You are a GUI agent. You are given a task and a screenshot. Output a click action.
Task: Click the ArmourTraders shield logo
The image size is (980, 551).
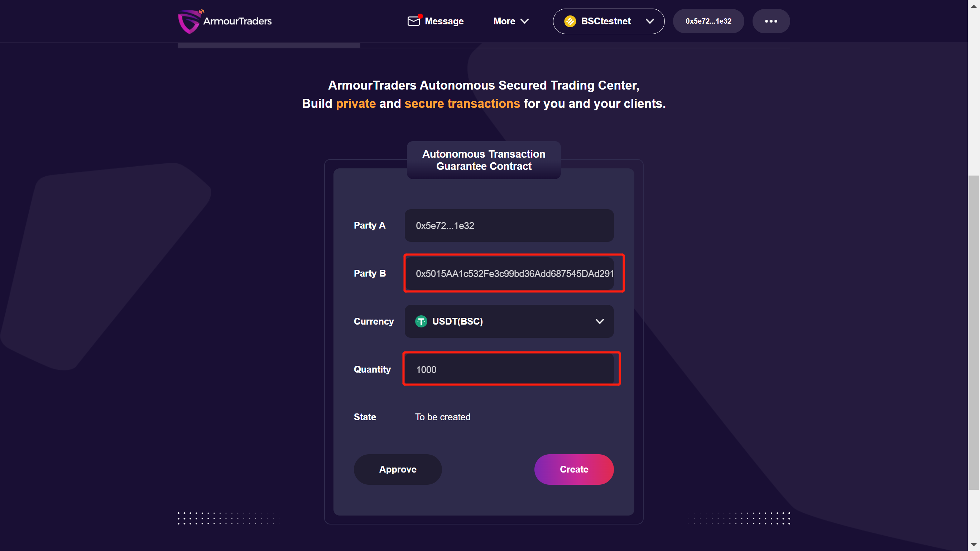tap(189, 21)
